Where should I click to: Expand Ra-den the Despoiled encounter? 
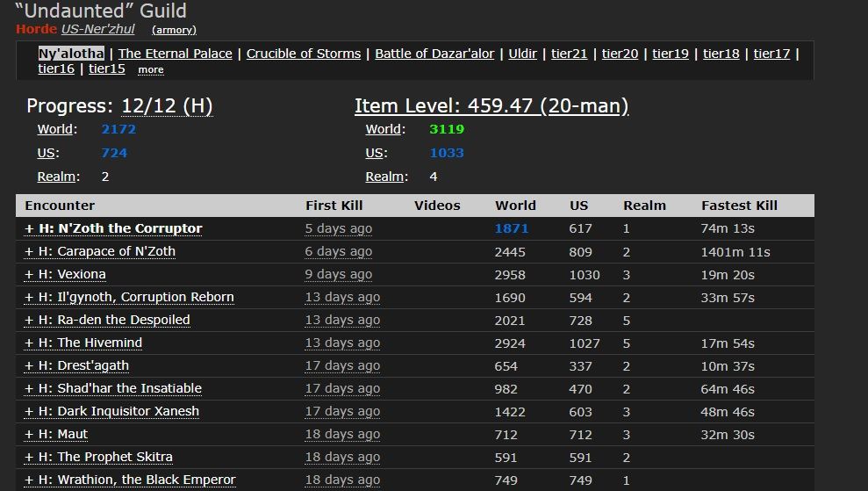107,320
